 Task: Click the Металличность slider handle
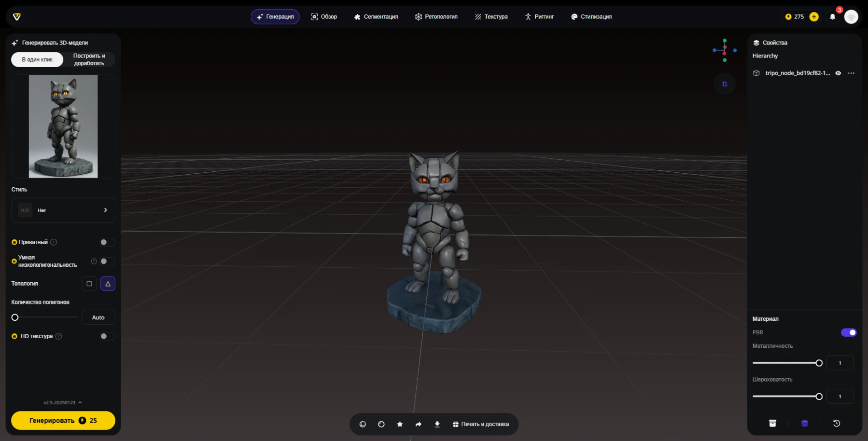click(819, 363)
